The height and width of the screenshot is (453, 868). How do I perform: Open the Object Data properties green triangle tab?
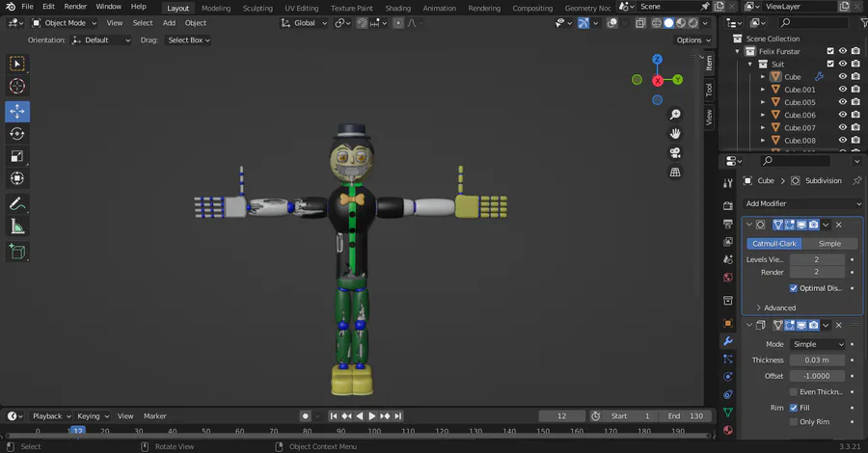[728, 413]
